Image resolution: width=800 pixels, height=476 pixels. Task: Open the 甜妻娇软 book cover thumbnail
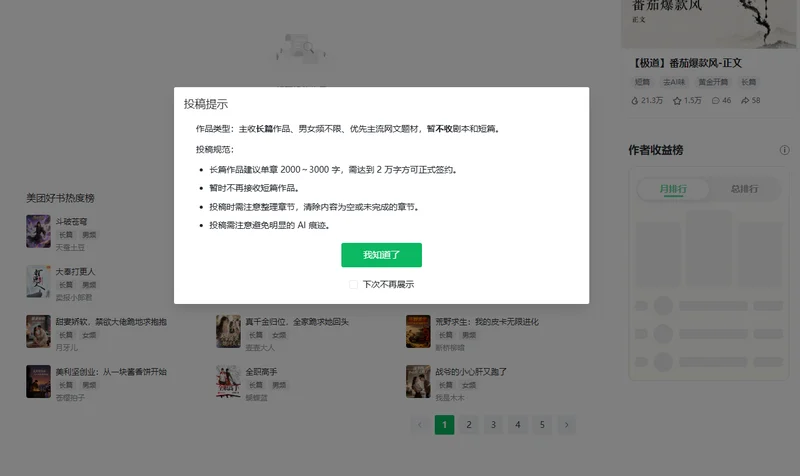point(38,331)
